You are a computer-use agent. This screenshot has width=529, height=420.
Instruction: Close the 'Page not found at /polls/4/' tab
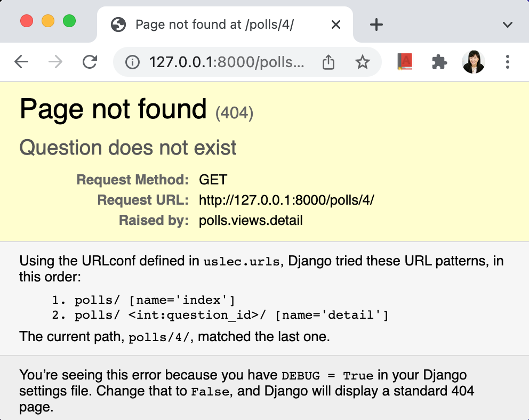pyautogui.click(x=335, y=25)
